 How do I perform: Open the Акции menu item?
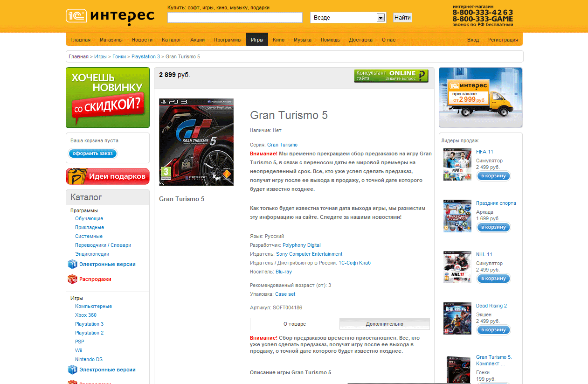(198, 40)
